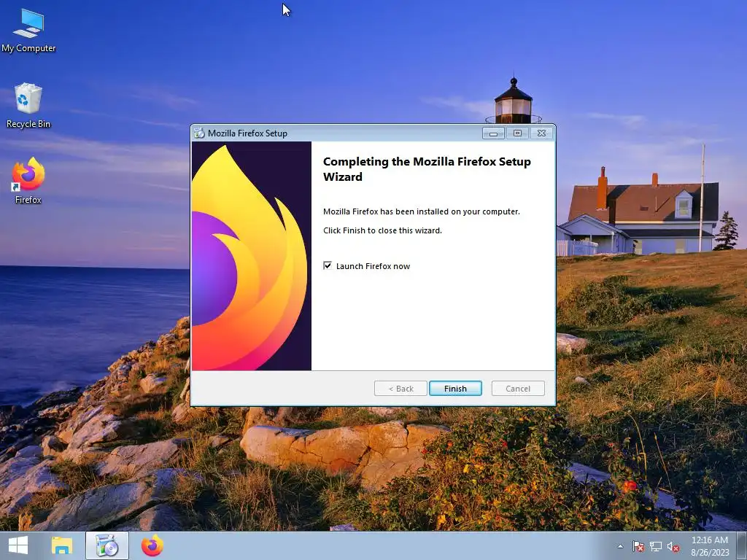Open the network tray icon

[x=656, y=546]
